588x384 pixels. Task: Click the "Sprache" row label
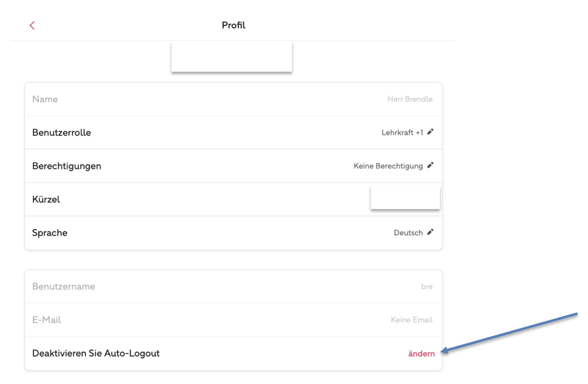click(x=50, y=233)
